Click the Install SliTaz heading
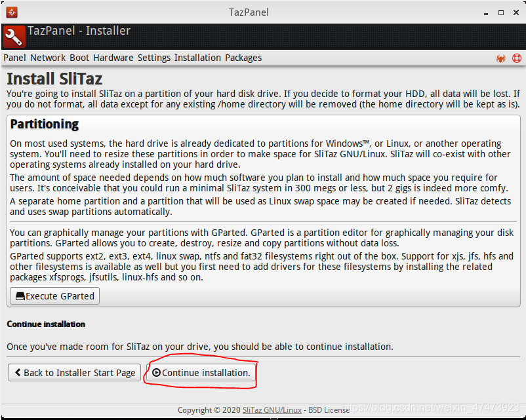The width and height of the screenshot is (526, 420). tap(54, 79)
